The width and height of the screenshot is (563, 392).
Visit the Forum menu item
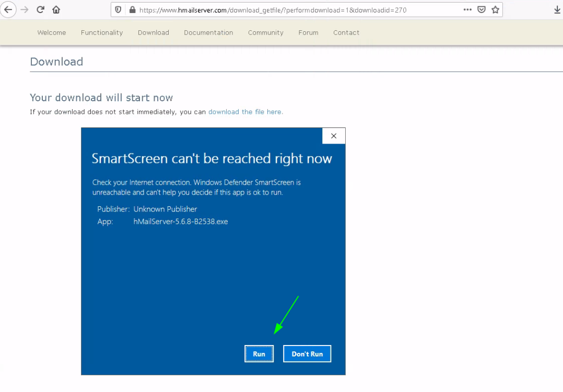(309, 33)
